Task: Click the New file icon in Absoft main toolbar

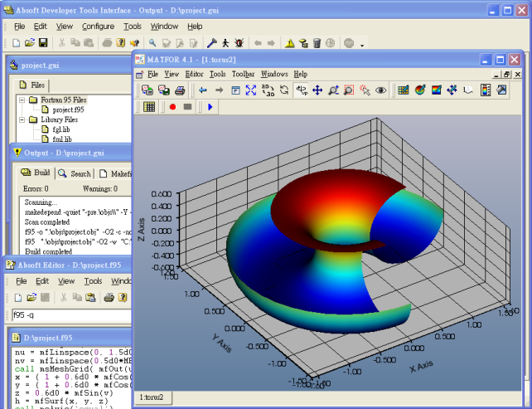Action: (16, 43)
